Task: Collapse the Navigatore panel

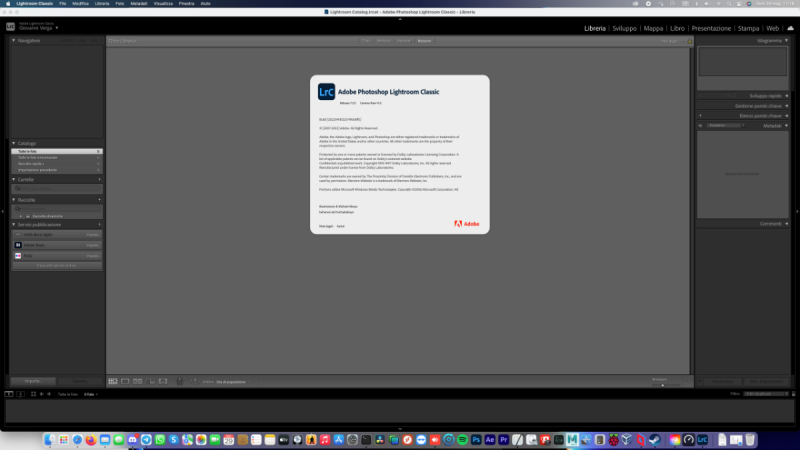Action: click(x=14, y=40)
